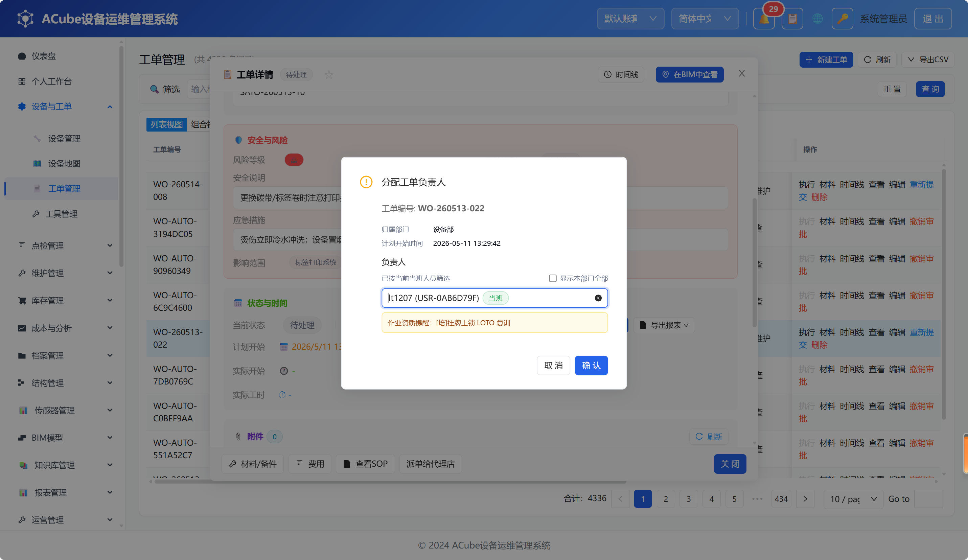Click the 负责人 selector field

click(x=494, y=298)
